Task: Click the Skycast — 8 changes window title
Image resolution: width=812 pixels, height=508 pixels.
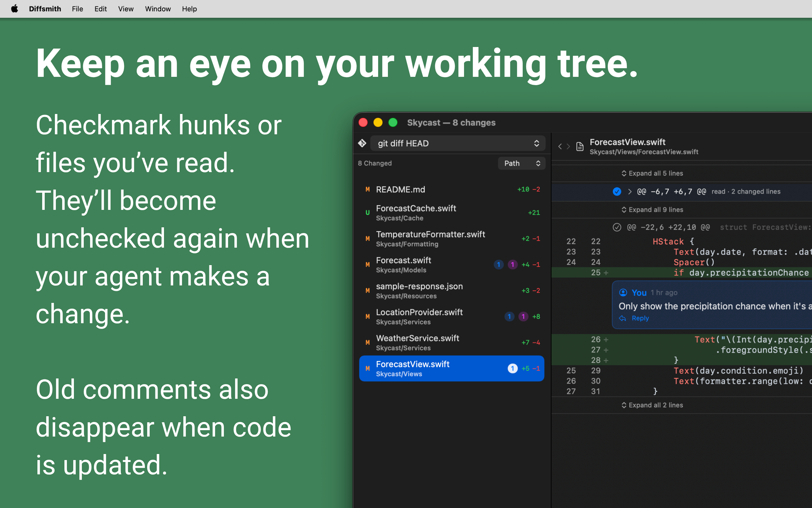Action: coord(451,123)
